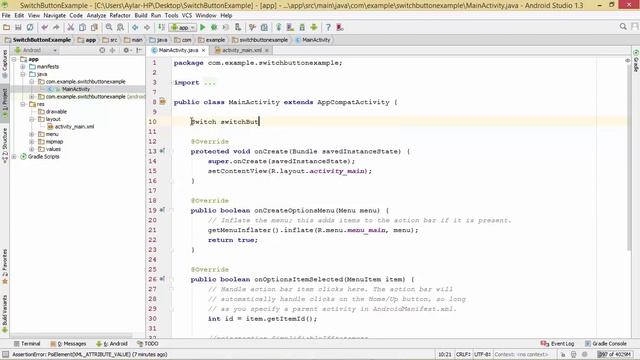
Task: Open the Android project view dropdown
Action: click(36, 50)
